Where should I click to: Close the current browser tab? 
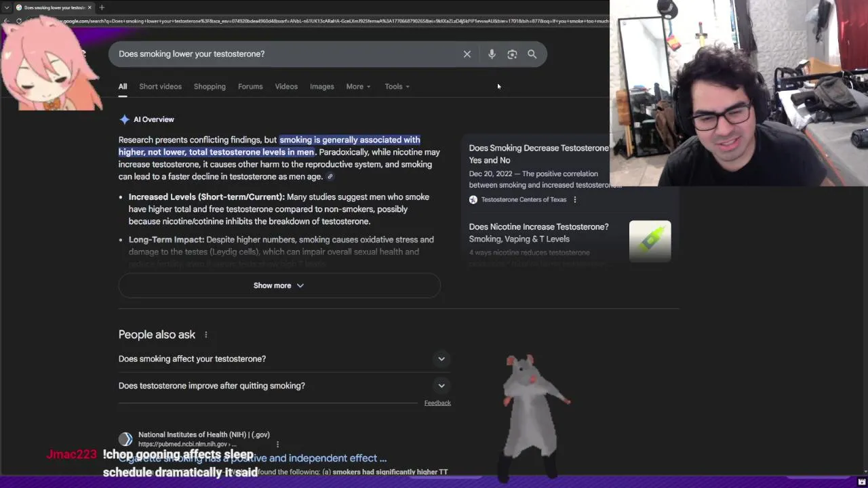tap(90, 7)
